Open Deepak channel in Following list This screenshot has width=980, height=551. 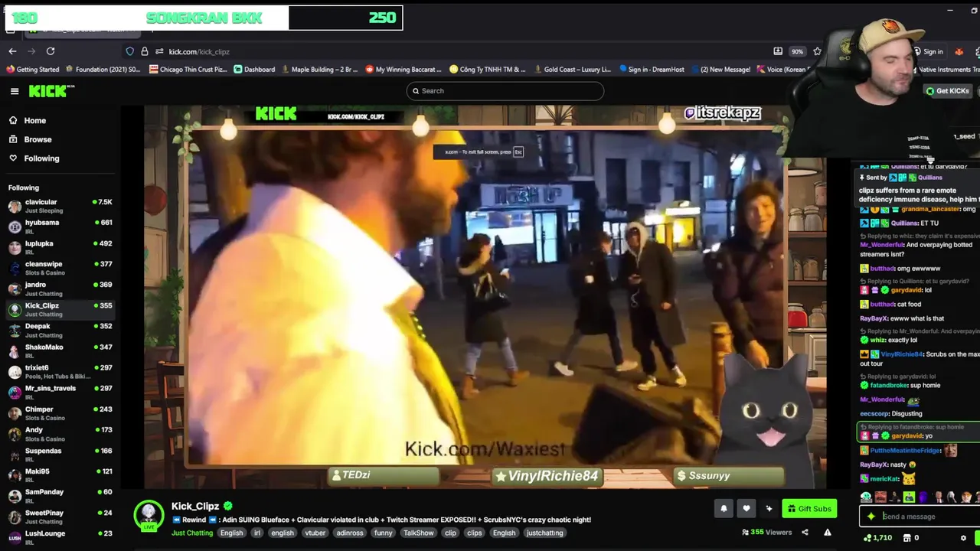click(x=60, y=330)
